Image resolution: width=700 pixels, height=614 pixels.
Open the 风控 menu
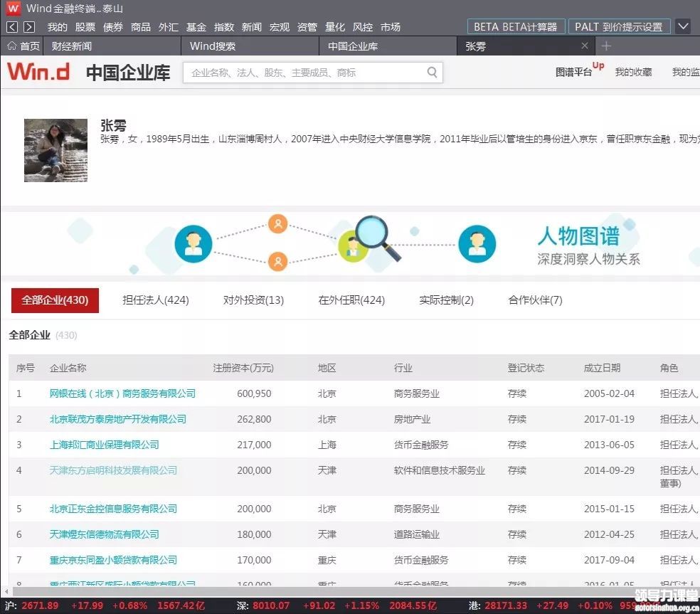363,27
